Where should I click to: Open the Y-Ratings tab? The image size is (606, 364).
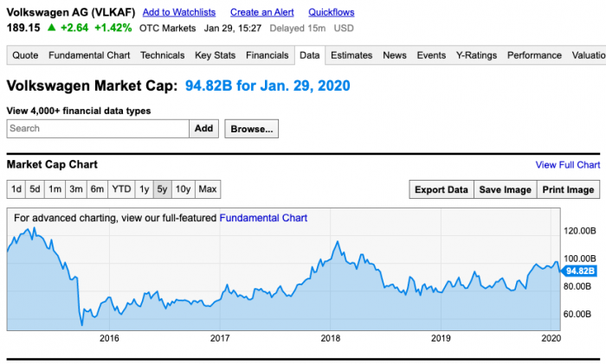(x=476, y=55)
